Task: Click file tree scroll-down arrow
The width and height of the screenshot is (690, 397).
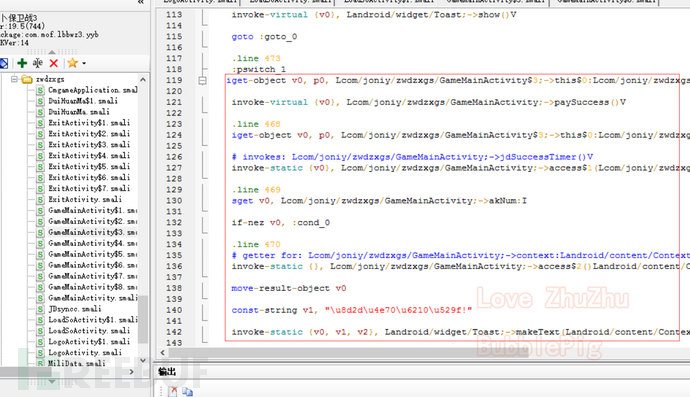Action: [x=143, y=360]
